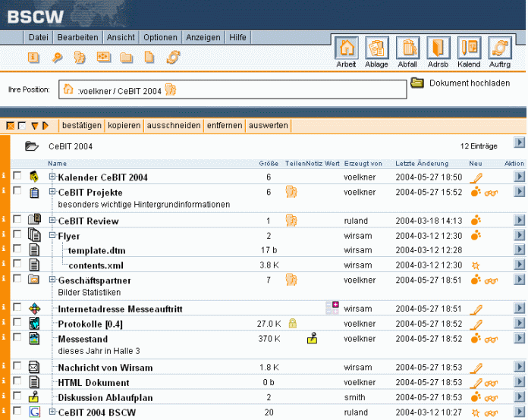Click the Dokument hochladen link
The height and width of the screenshot is (420, 528).
pos(469,83)
